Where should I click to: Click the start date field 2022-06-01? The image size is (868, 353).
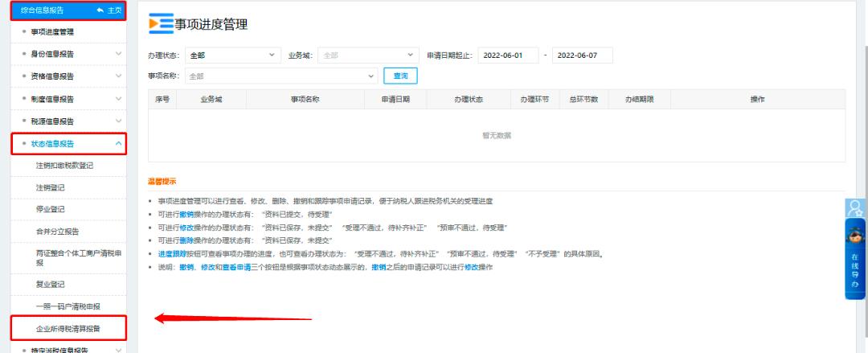tap(508, 55)
